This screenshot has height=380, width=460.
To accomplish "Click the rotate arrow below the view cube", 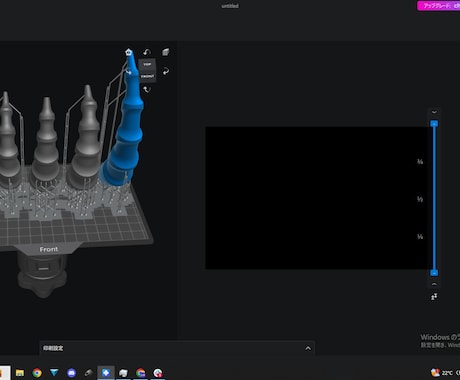I will tap(147, 89).
